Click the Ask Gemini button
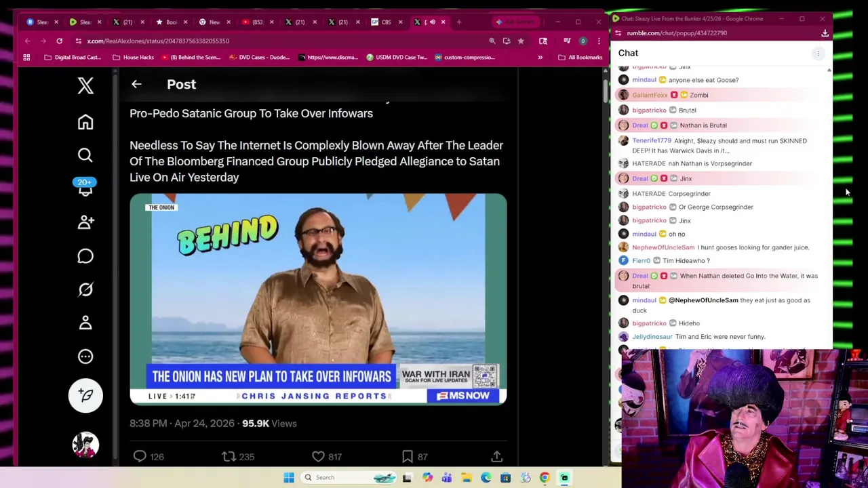Viewport: 868px width, 488px height. point(516,22)
